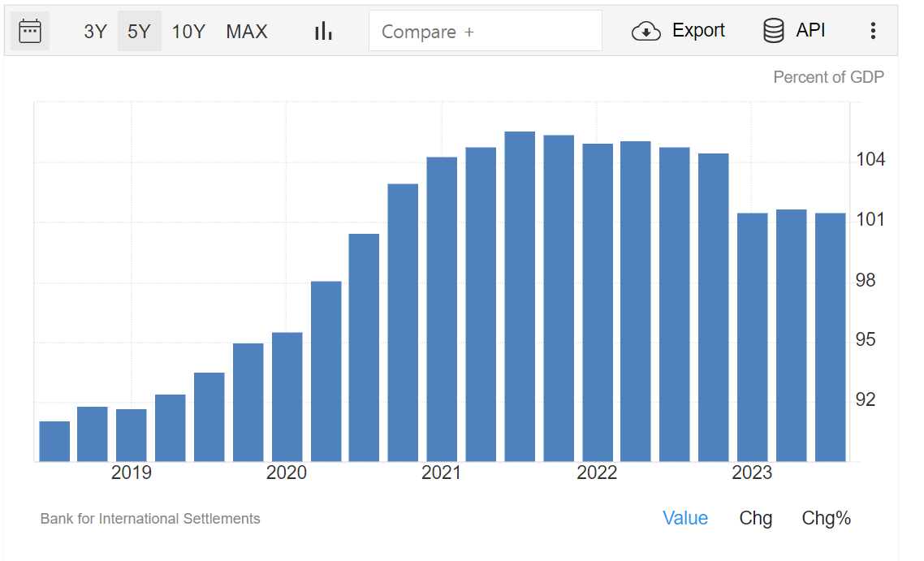Click the last bar on the chart
This screenshot has height=561, width=924.
point(831,337)
